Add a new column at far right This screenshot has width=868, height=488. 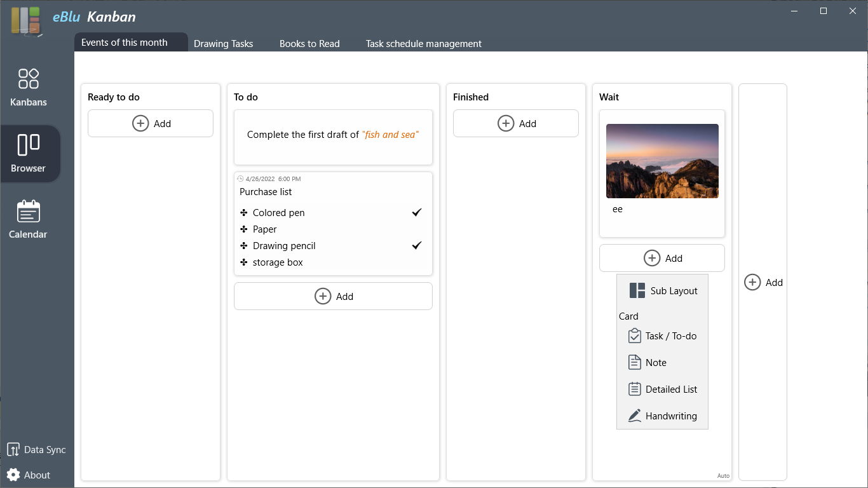click(763, 283)
